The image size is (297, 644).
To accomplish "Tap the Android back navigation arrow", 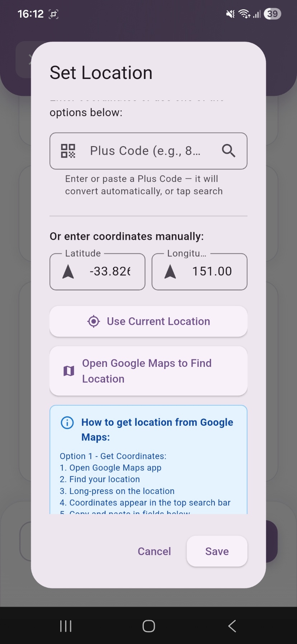I will coord(232,626).
